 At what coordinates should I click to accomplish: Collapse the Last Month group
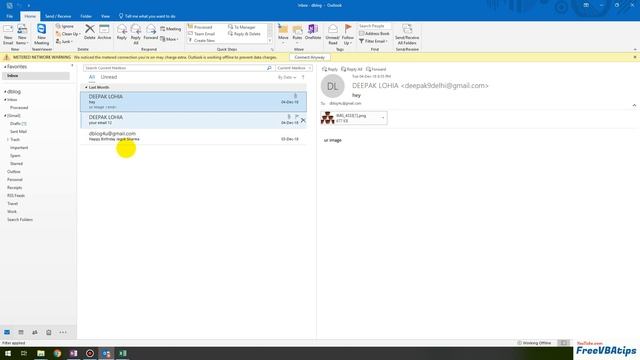click(x=86, y=87)
